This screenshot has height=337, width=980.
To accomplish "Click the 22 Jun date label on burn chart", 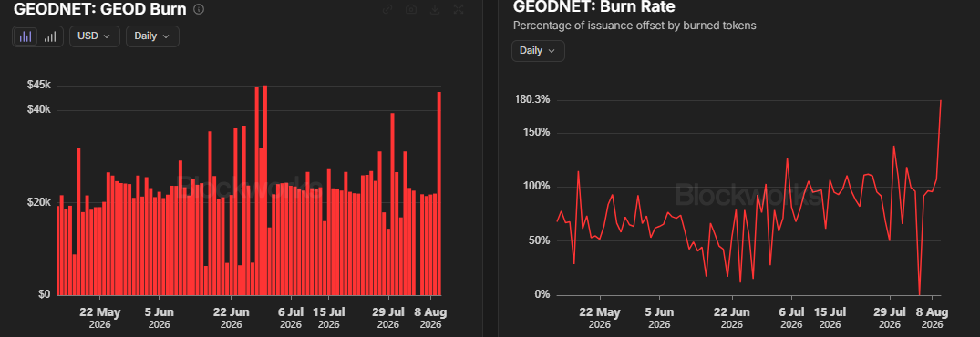I will tap(232, 312).
